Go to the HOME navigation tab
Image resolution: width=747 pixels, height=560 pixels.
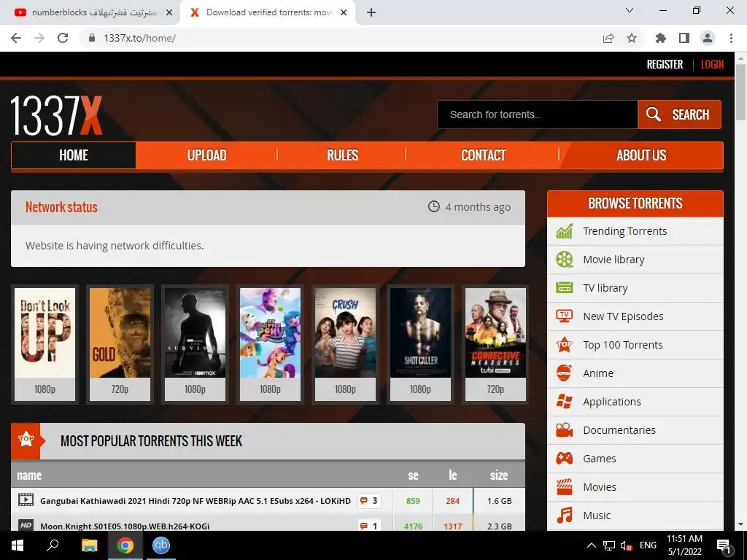tap(74, 155)
